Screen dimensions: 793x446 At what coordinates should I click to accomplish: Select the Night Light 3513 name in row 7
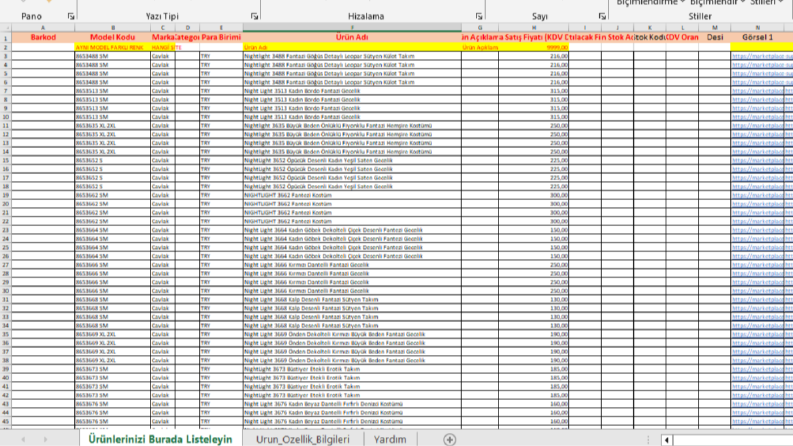[352, 91]
